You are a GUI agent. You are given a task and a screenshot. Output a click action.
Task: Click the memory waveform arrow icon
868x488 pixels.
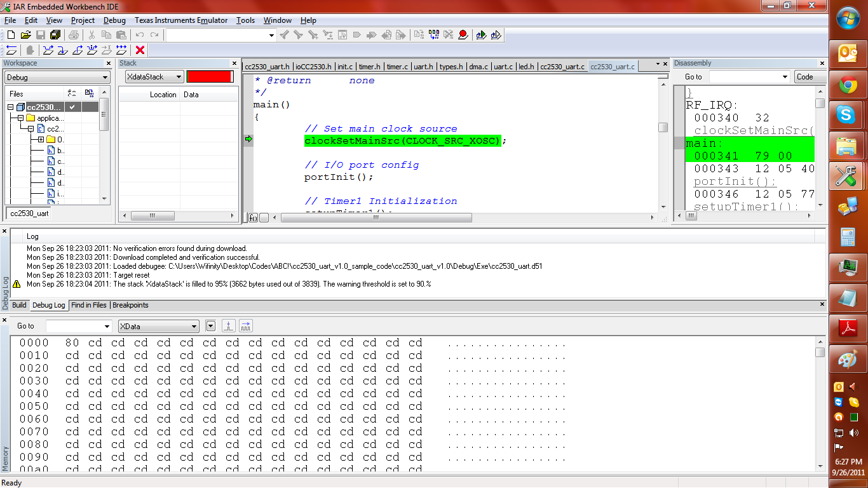pyautogui.click(x=246, y=326)
